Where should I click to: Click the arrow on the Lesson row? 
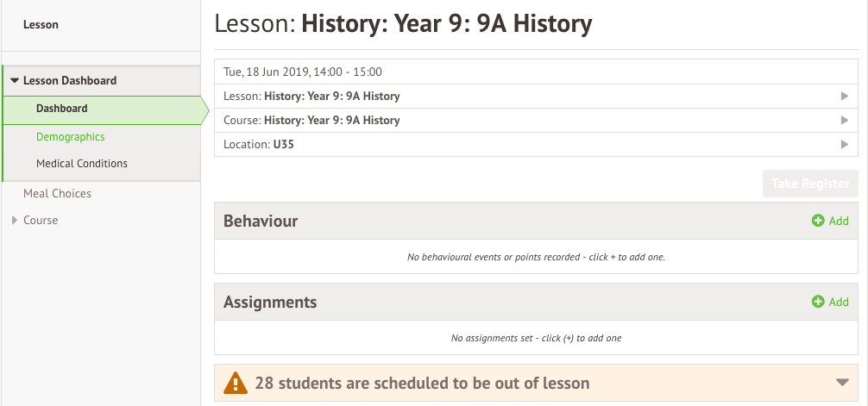[x=845, y=96]
